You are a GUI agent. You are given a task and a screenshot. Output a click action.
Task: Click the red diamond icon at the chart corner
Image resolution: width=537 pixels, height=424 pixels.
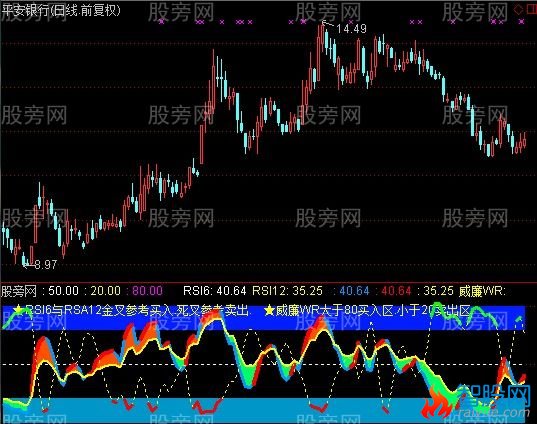coord(519,9)
